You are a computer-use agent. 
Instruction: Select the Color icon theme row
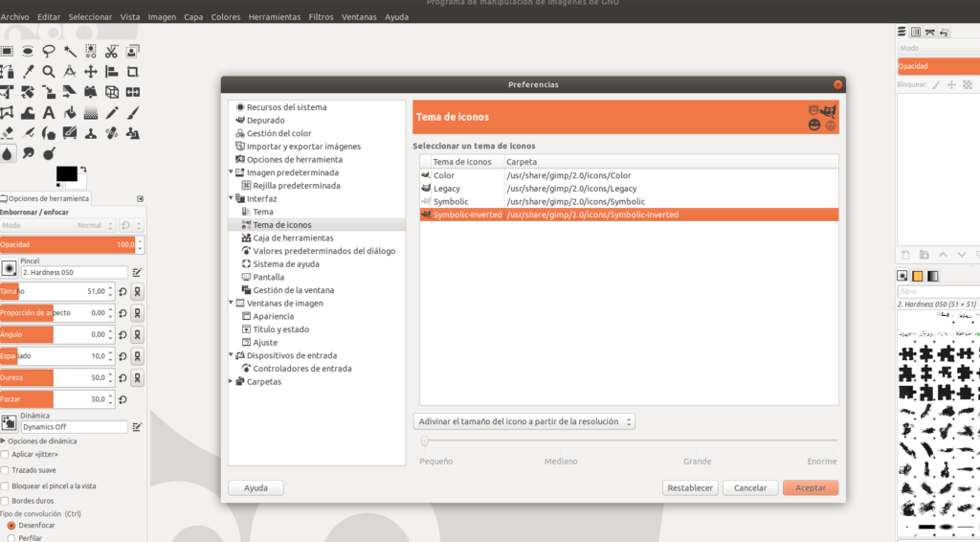point(629,175)
